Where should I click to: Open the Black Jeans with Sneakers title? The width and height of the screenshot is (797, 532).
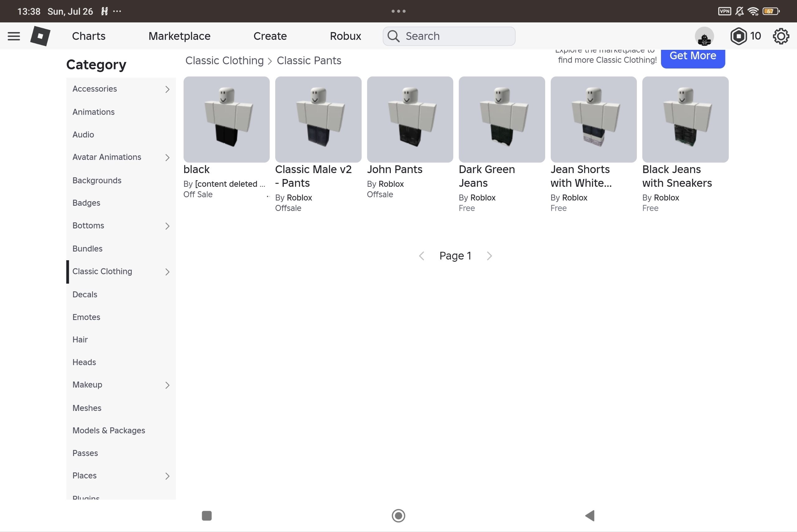677,176
